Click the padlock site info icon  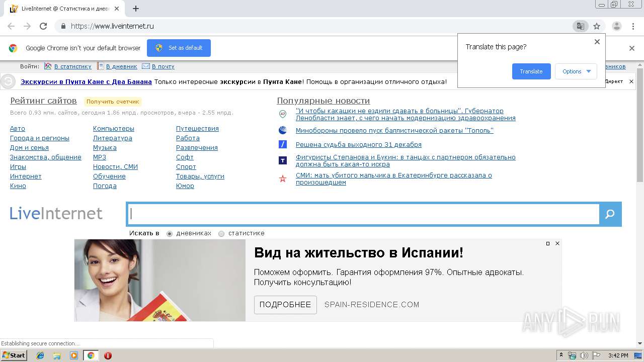click(63, 26)
